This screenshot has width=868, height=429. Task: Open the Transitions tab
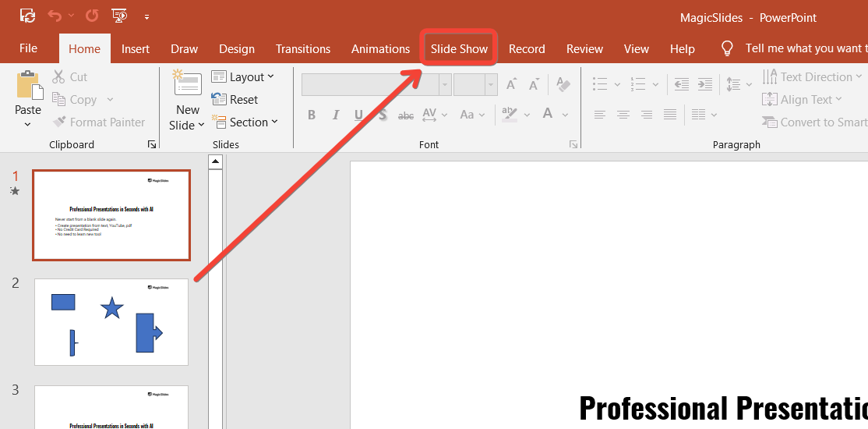(303, 49)
